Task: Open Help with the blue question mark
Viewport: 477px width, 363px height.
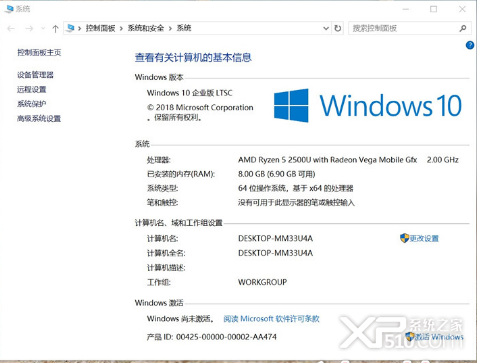Action: 470,45
